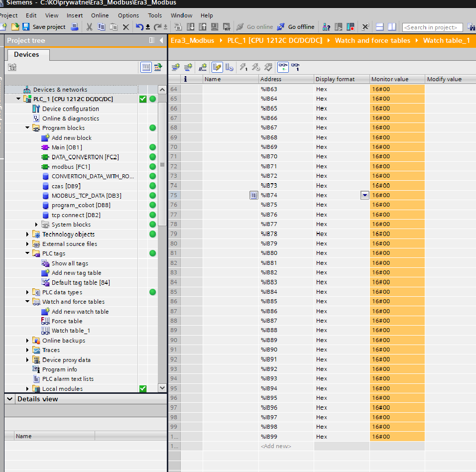Viewport: 476px width, 472px height.
Task: Open the Online menu
Action: point(100,15)
